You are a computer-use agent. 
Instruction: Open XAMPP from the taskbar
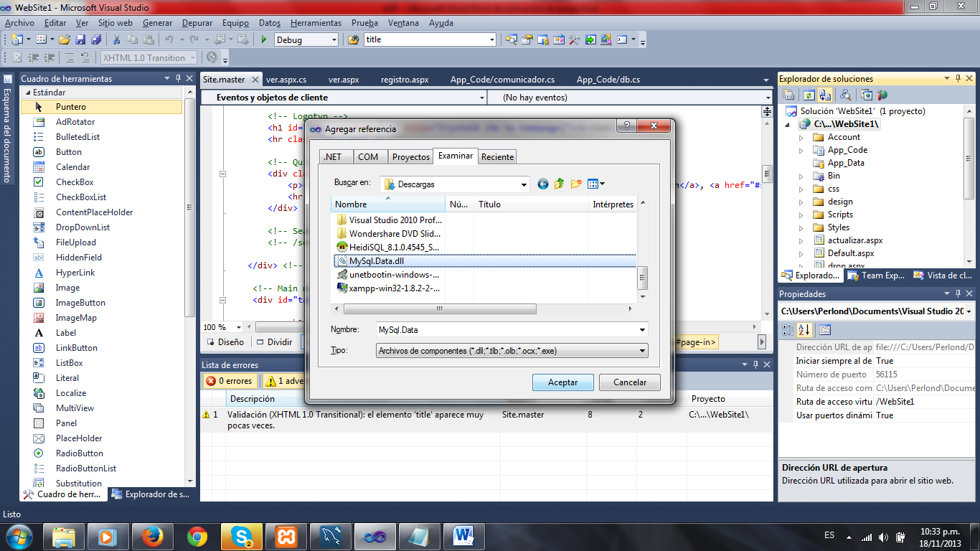(286, 536)
